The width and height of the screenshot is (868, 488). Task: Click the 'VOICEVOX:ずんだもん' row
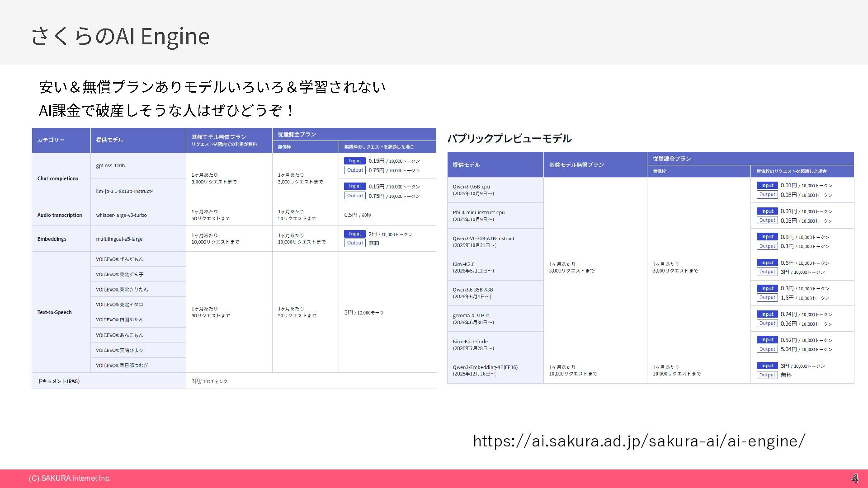[138, 259]
